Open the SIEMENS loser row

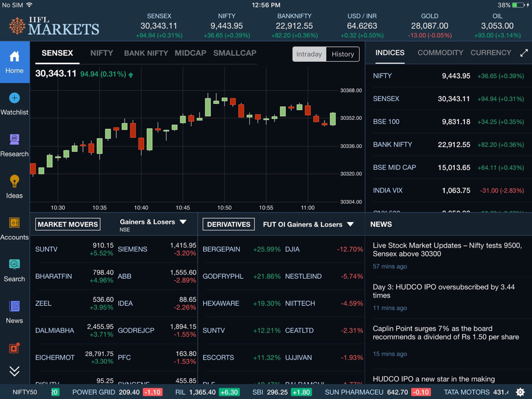coord(157,250)
